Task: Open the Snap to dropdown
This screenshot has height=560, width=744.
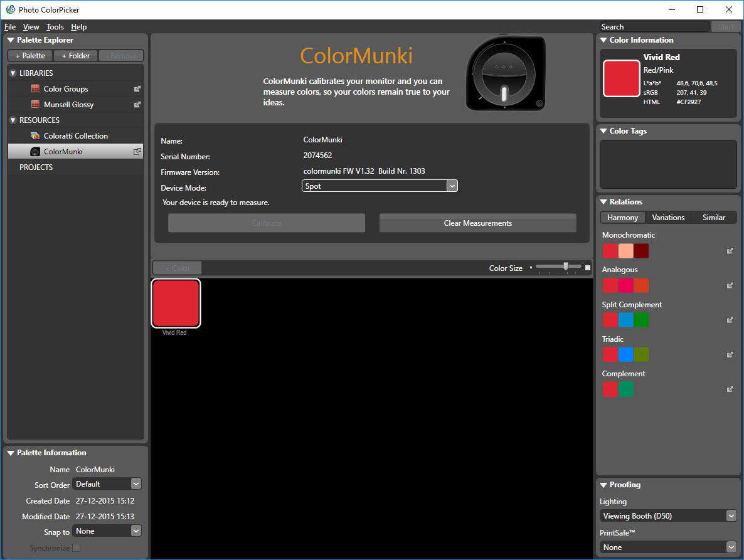Action: coord(107,531)
